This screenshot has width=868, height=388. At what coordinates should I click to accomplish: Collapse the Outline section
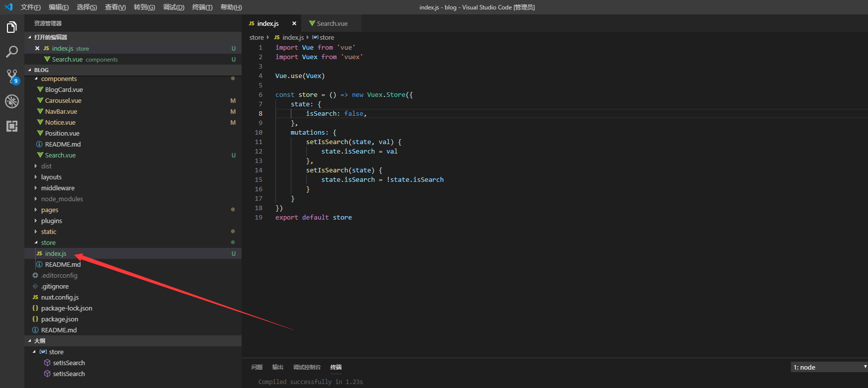coord(30,341)
